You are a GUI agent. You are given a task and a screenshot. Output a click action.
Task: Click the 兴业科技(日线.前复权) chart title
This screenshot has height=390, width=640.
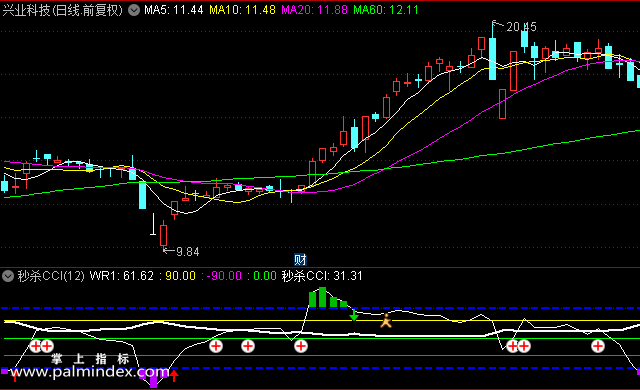(x=62, y=10)
